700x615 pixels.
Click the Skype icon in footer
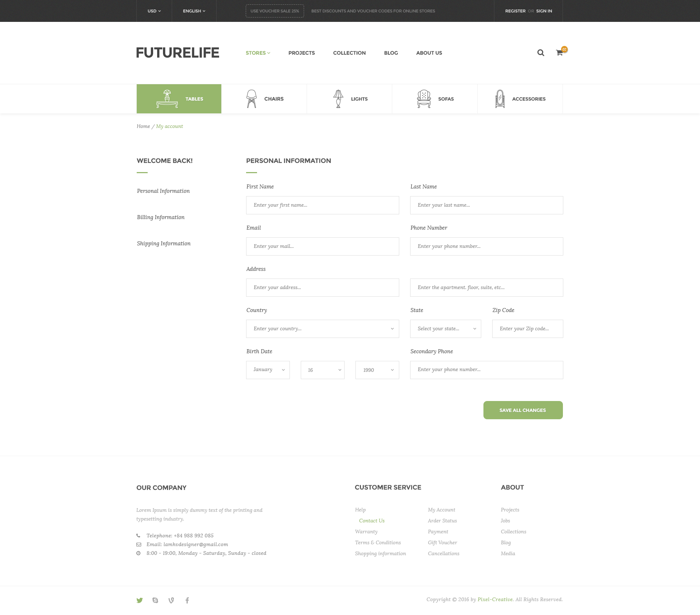tap(155, 600)
